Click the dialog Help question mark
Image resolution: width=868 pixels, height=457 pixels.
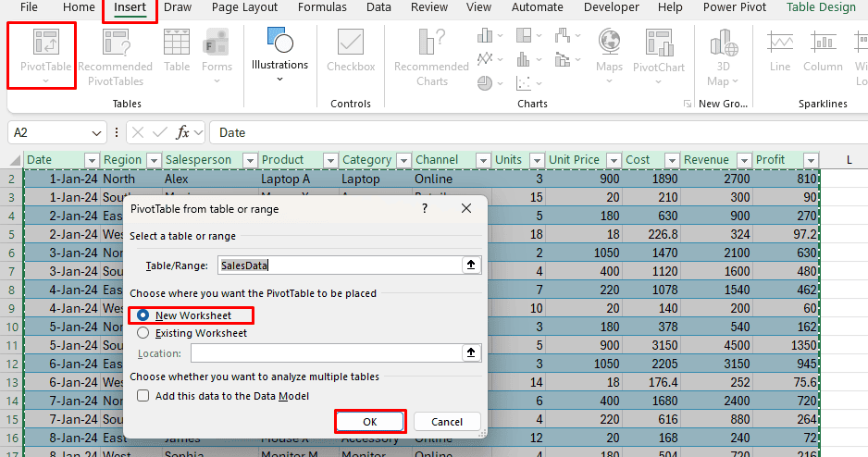coord(425,208)
